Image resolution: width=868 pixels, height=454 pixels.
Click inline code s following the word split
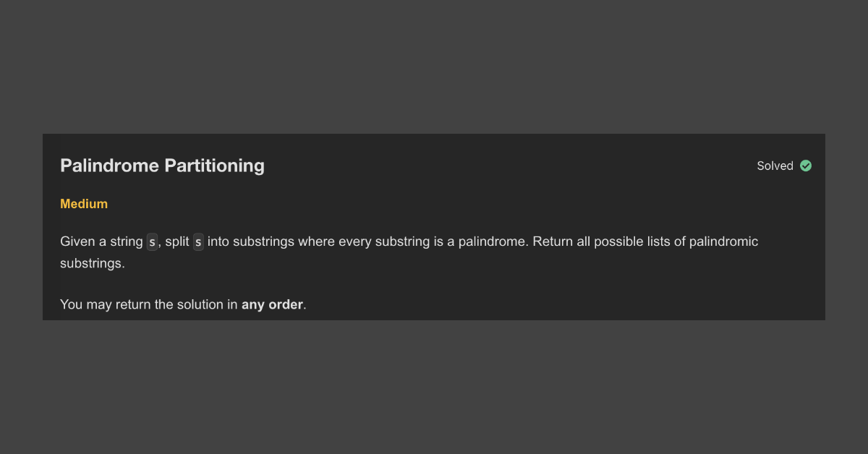(198, 241)
